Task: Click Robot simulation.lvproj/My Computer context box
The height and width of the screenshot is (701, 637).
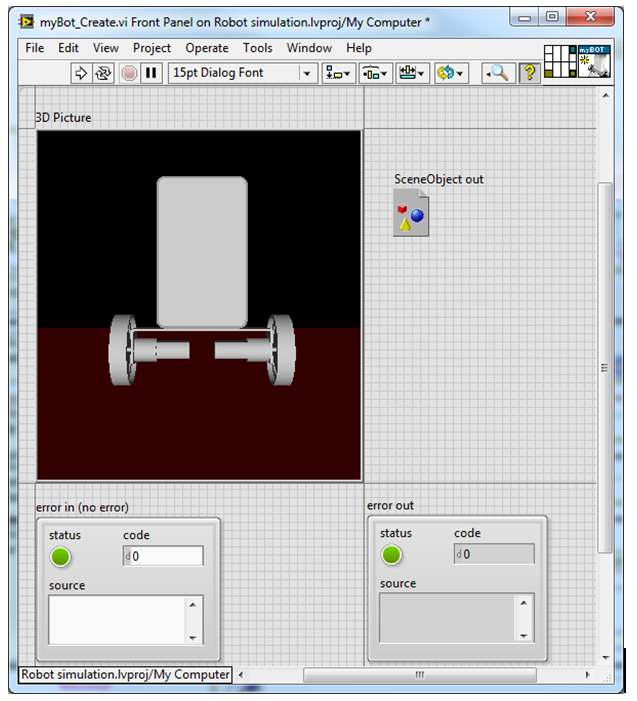Action: (125, 675)
